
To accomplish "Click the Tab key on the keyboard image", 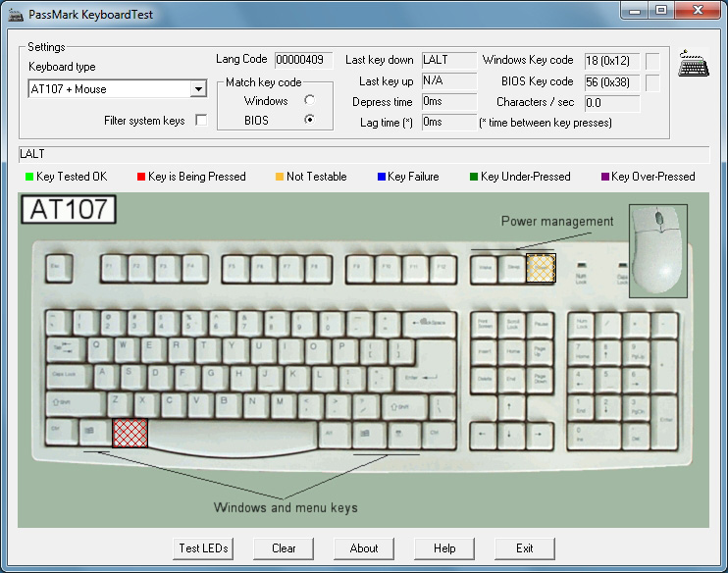I will 66,349.
